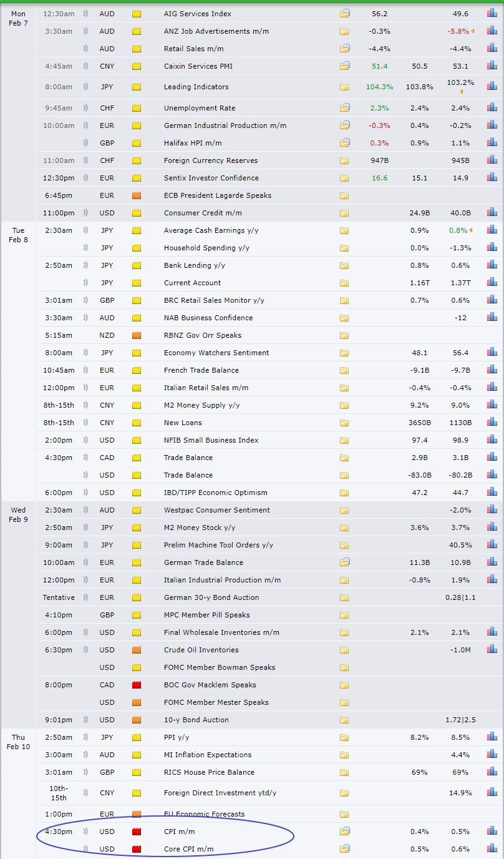
Task: Open the chart icon for Economy Watchers Sentiment
Action: click(x=492, y=353)
